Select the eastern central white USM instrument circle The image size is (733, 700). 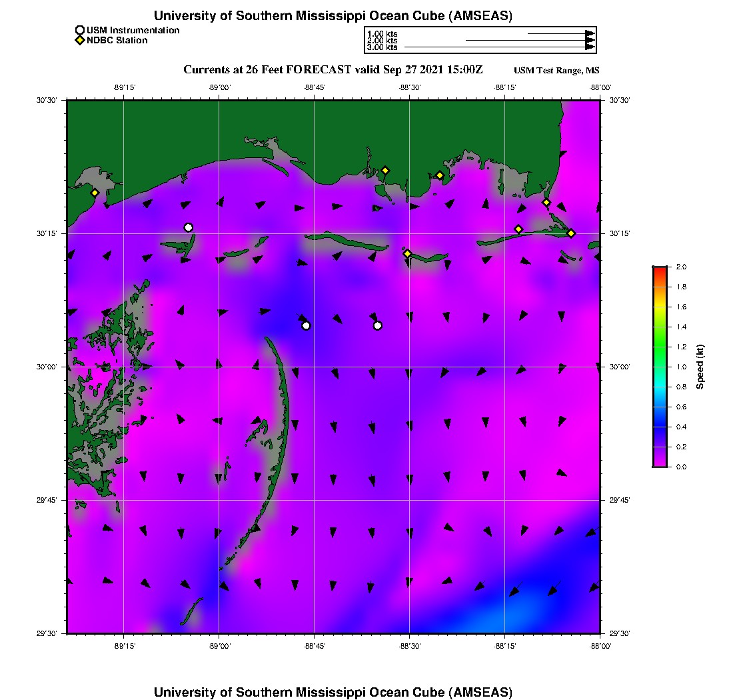[x=378, y=325]
